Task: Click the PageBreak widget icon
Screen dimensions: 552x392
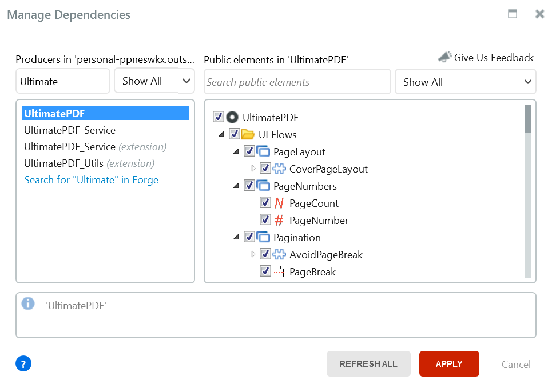Action: coord(279,271)
